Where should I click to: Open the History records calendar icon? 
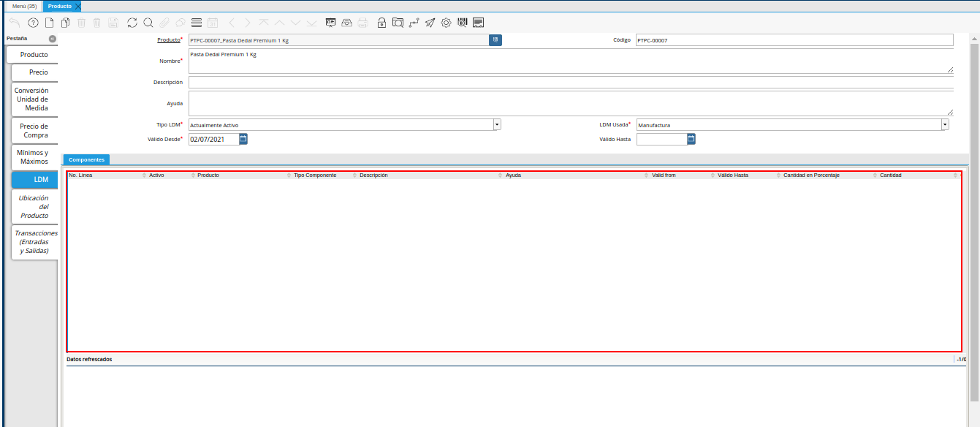(213, 23)
